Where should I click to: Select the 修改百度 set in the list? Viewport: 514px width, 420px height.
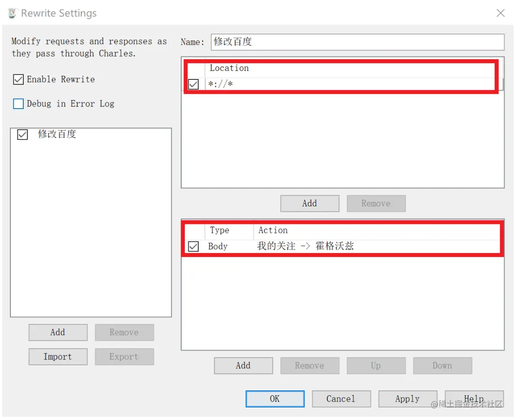pyautogui.click(x=57, y=134)
